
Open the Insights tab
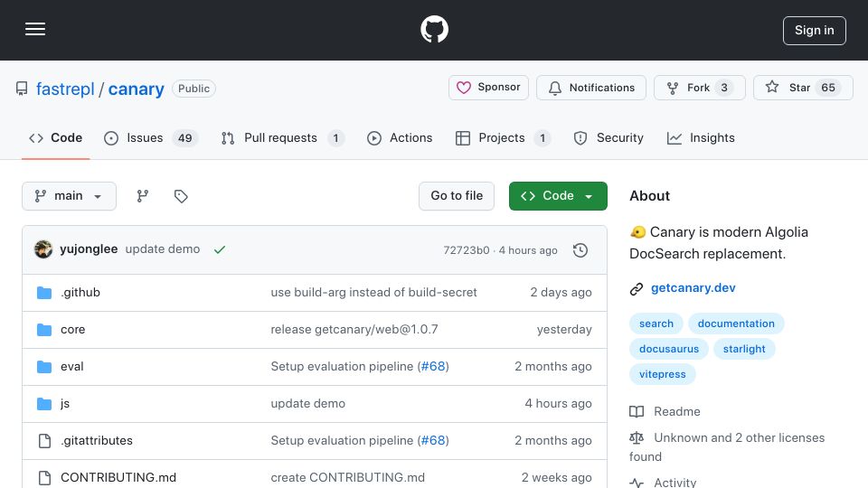pyautogui.click(x=701, y=137)
